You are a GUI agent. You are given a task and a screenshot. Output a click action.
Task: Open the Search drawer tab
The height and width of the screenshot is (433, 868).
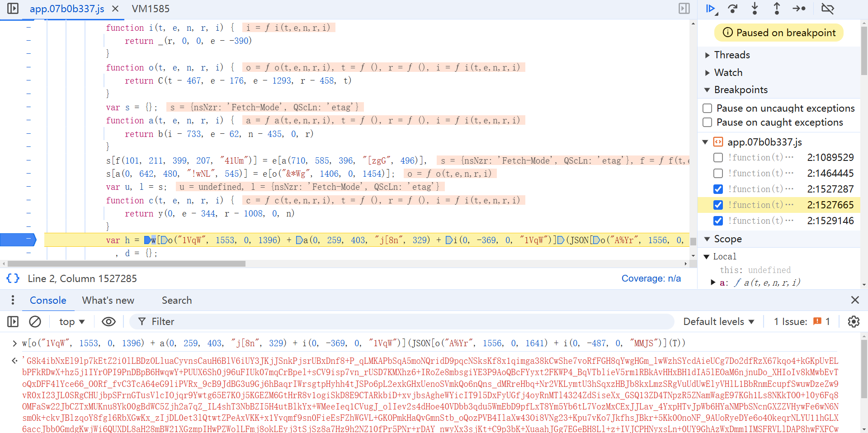(177, 300)
